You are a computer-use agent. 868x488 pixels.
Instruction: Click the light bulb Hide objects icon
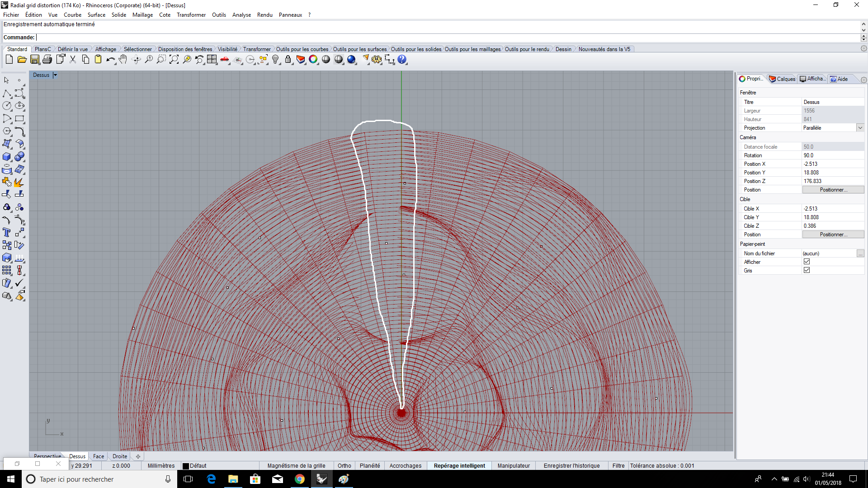point(275,60)
